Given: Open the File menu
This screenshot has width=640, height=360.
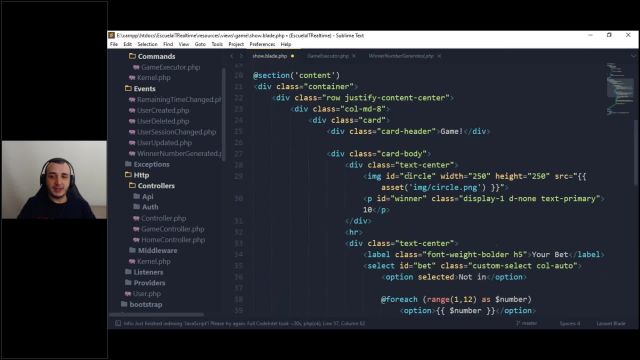Looking at the screenshot, I should point(114,44).
